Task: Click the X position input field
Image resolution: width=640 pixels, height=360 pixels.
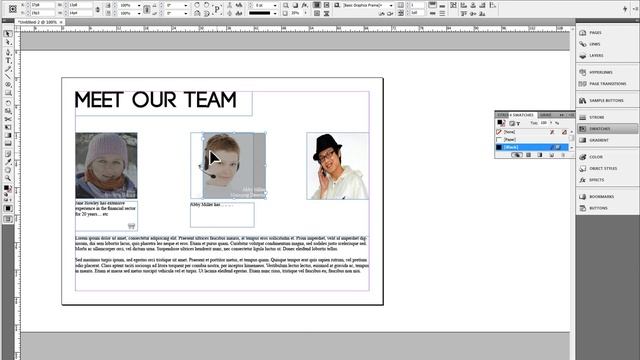Action: click(42, 5)
